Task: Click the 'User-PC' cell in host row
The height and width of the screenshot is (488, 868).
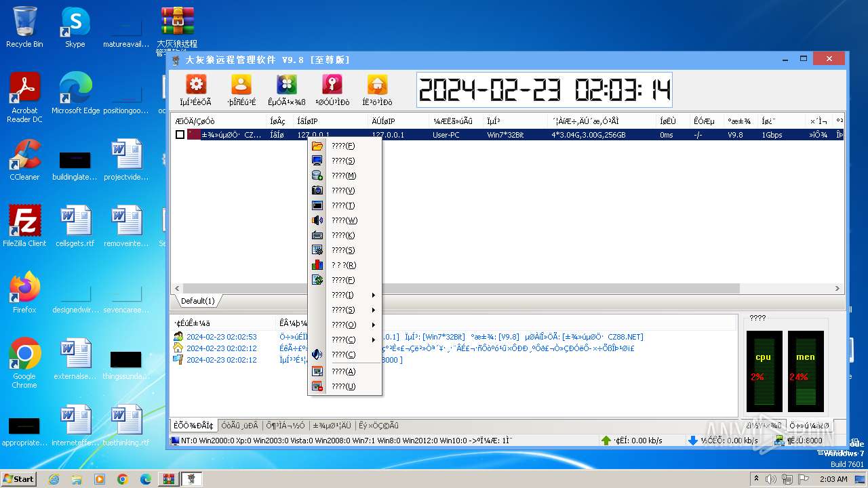Action: (x=446, y=135)
